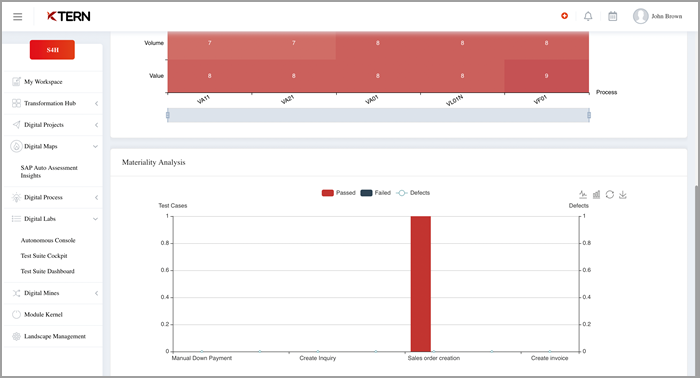Expand the Transformation Hub menu
This screenshot has height=378, width=700.
(x=53, y=103)
